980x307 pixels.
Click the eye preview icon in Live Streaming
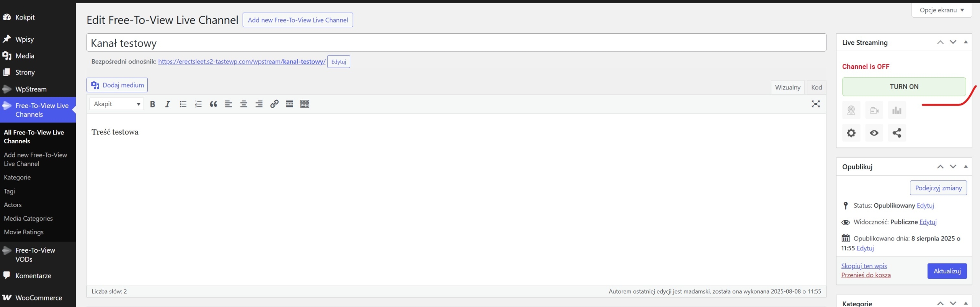(x=874, y=133)
